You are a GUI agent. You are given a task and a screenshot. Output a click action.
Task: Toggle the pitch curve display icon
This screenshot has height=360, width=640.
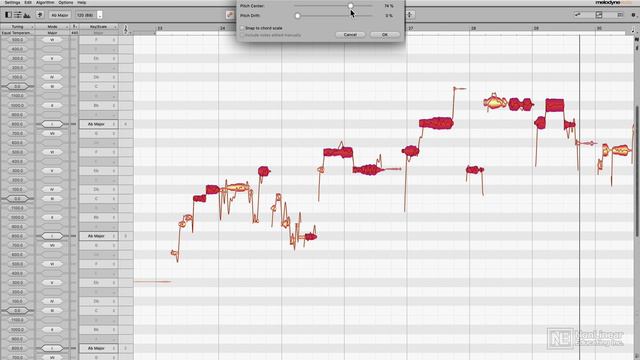(x=599, y=15)
